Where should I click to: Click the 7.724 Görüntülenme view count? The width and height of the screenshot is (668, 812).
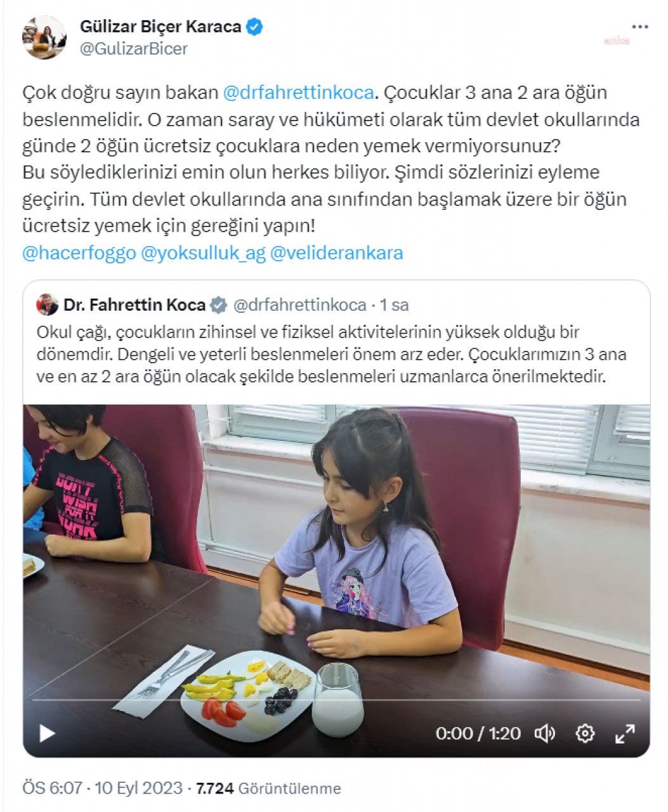pyautogui.click(x=269, y=789)
